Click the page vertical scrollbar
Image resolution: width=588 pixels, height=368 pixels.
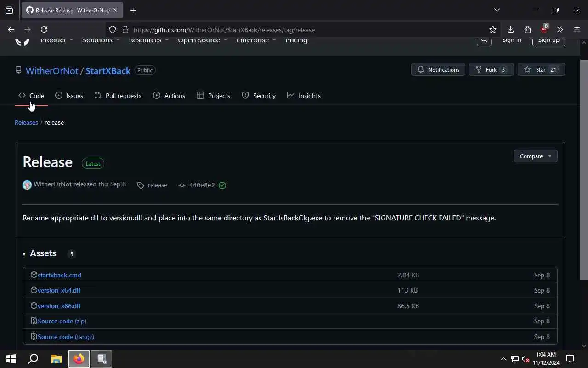coord(584,169)
